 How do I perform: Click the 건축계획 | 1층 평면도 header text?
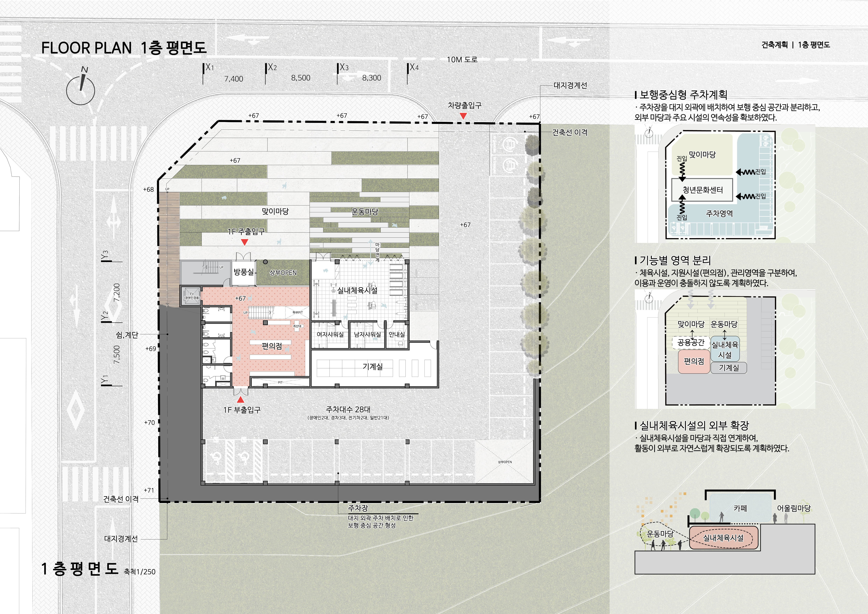[795, 45]
